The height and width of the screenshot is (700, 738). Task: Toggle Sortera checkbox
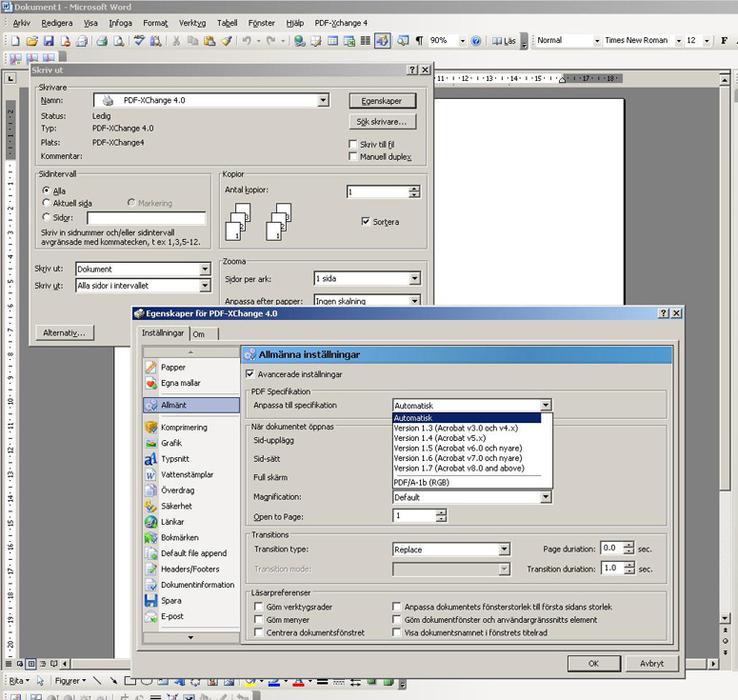pyautogui.click(x=366, y=221)
